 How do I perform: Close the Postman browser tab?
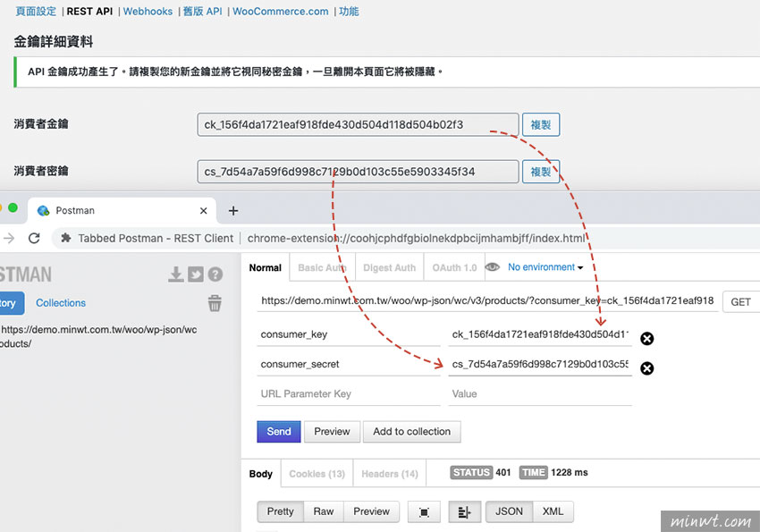pos(204,211)
